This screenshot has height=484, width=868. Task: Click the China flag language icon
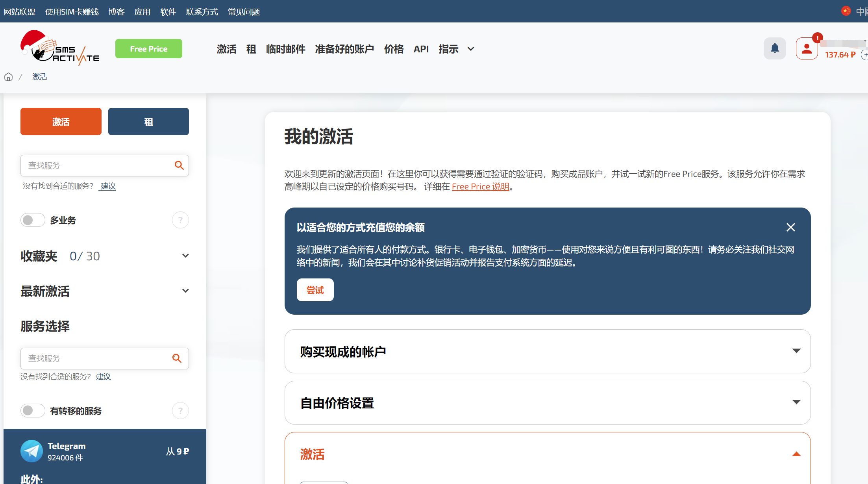(846, 11)
